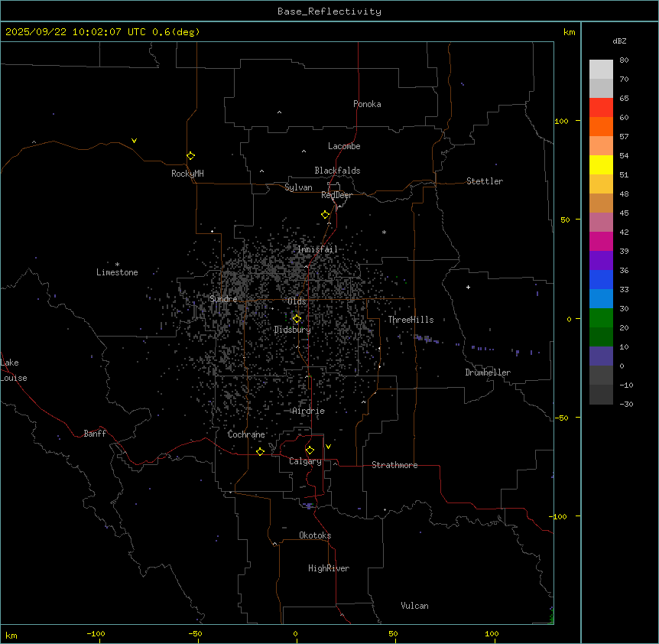This screenshot has width=659, height=644.
Task: Pick the bright red swatch in dBZ legend
Action: click(x=601, y=107)
